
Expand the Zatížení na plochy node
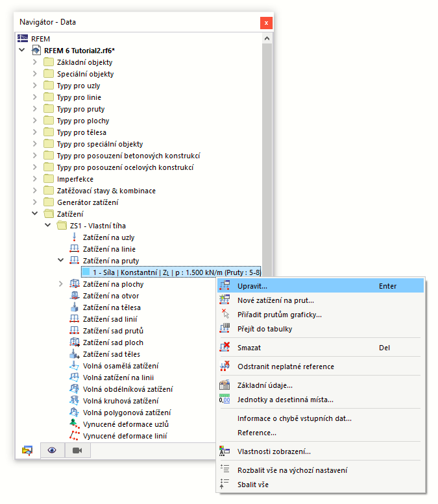pos(60,284)
